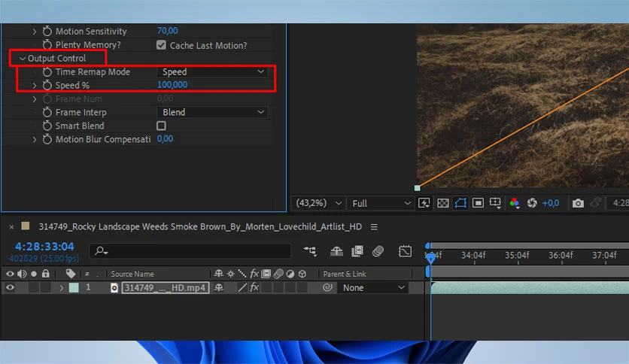
Task: Toggle quality switch on layer 1
Action: [x=242, y=287]
